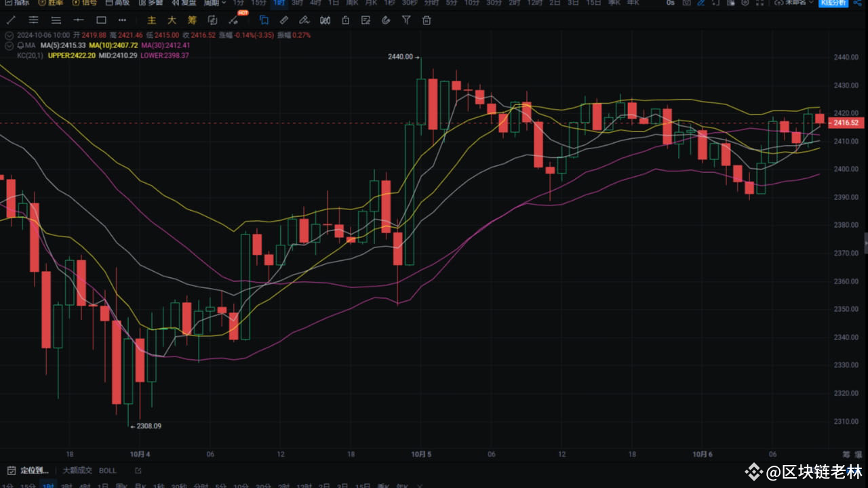Select the parallel channel lines tool
Image resolution: width=868 pixels, height=488 pixels.
pos(33,20)
